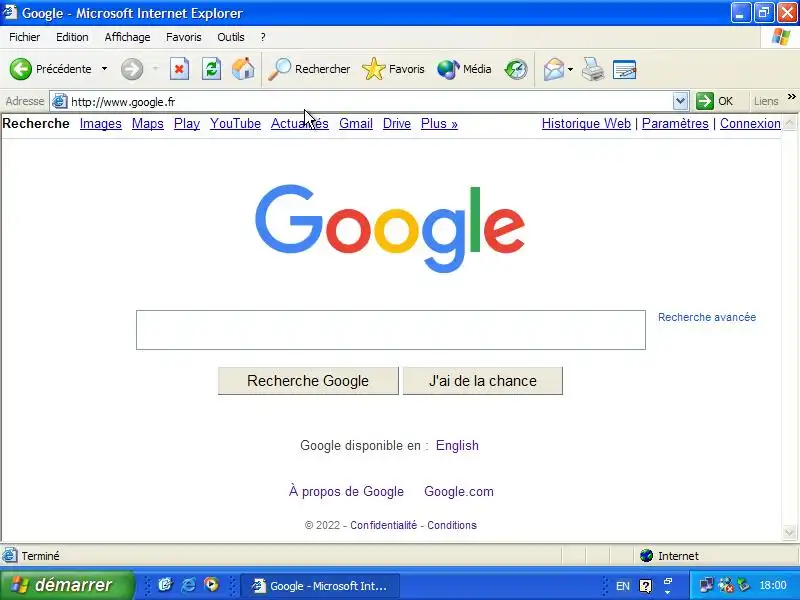Image resolution: width=800 pixels, height=600 pixels.
Task: Click the Edit page toolbar icon
Action: click(x=624, y=69)
